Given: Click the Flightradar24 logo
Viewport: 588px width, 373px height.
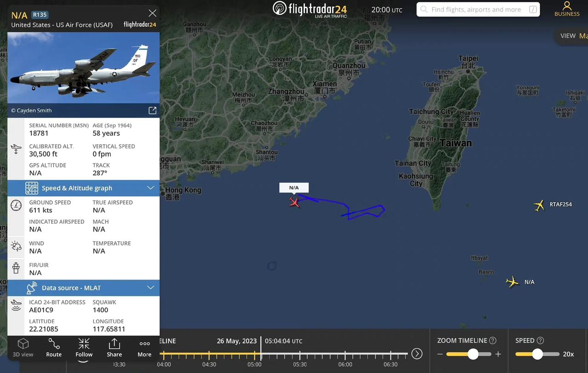Looking at the screenshot, I should (310, 9).
